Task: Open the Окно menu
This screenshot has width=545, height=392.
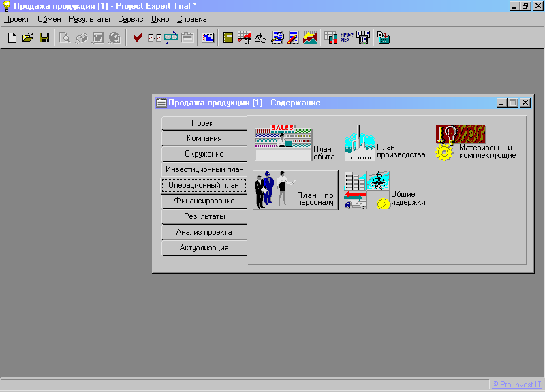Action: [160, 20]
